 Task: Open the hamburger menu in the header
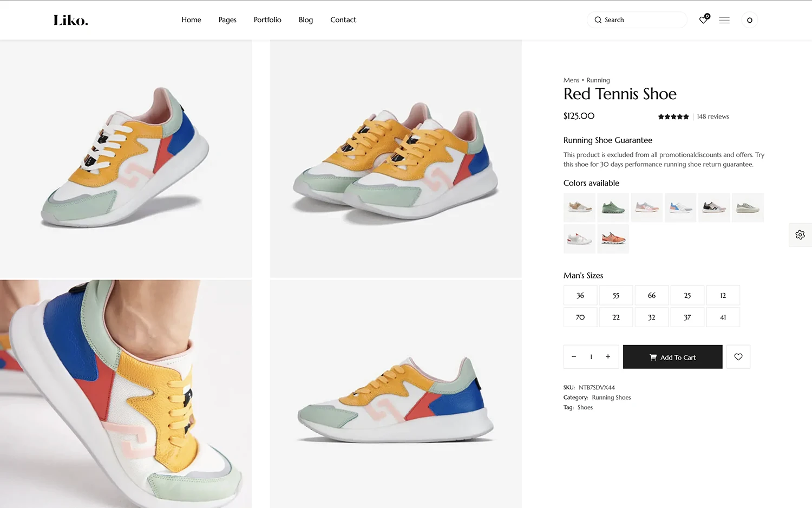[724, 20]
